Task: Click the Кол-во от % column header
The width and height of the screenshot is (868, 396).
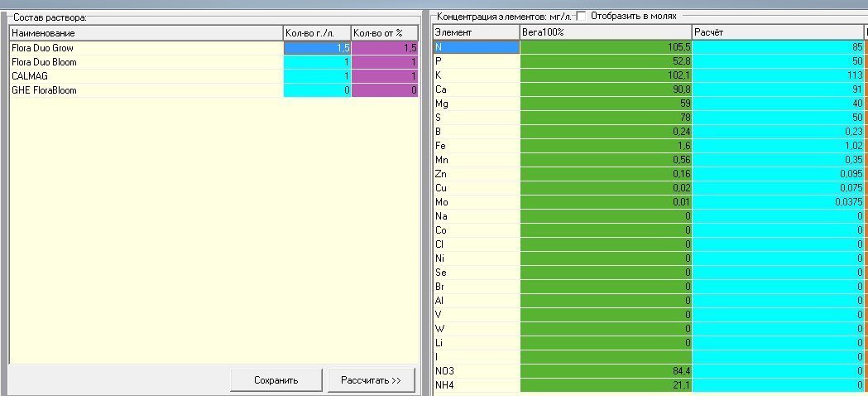Action: pyautogui.click(x=385, y=32)
